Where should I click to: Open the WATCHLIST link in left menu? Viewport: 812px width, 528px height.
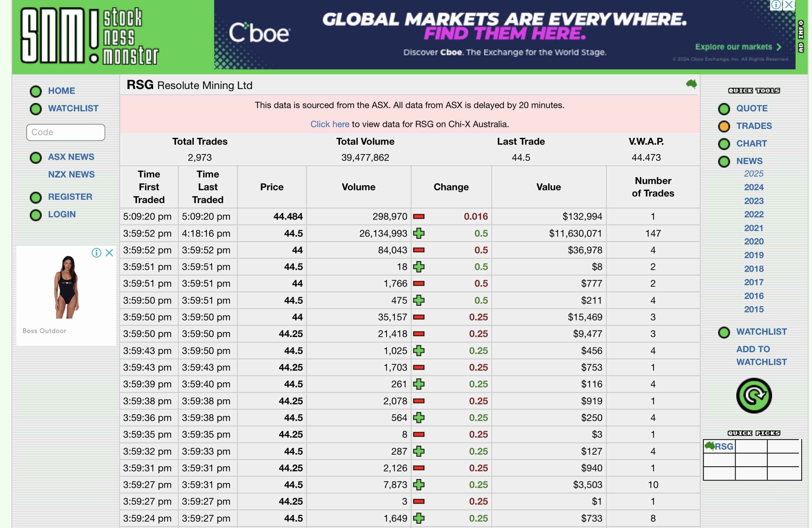click(73, 109)
